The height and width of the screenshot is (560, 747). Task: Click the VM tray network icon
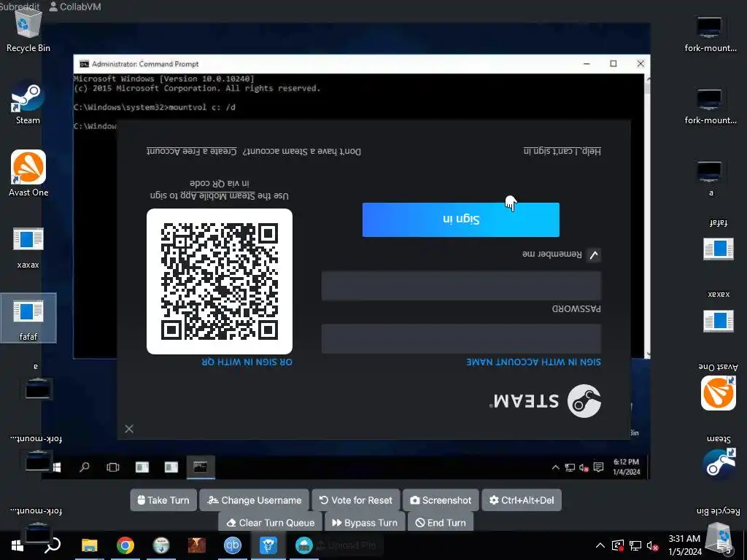coord(570,467)
